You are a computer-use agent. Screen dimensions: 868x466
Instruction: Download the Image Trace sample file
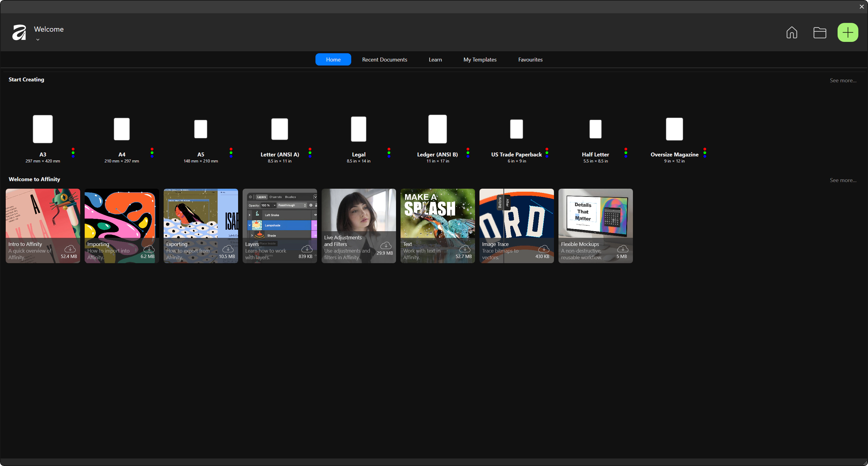[x=543, y=249]
